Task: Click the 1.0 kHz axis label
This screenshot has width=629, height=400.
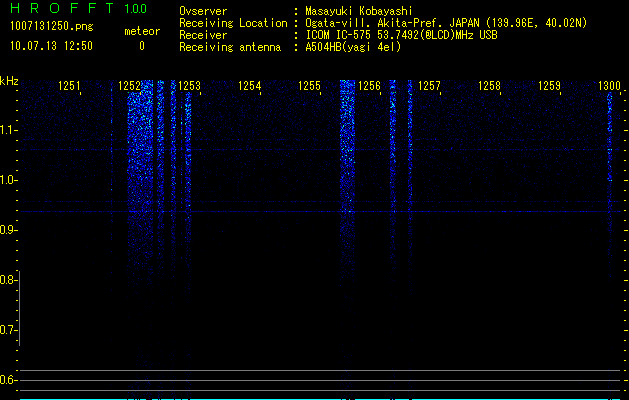Action: pos(8,180)
